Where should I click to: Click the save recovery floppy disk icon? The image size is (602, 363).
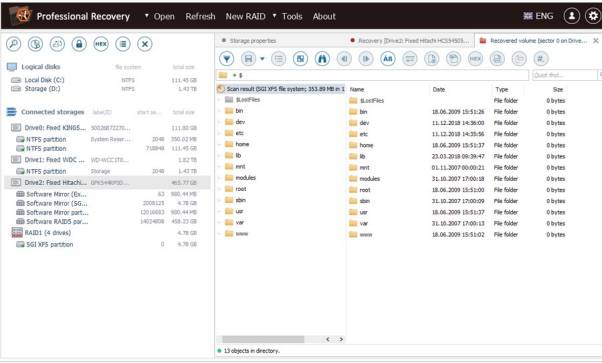[x=248, y=59]
